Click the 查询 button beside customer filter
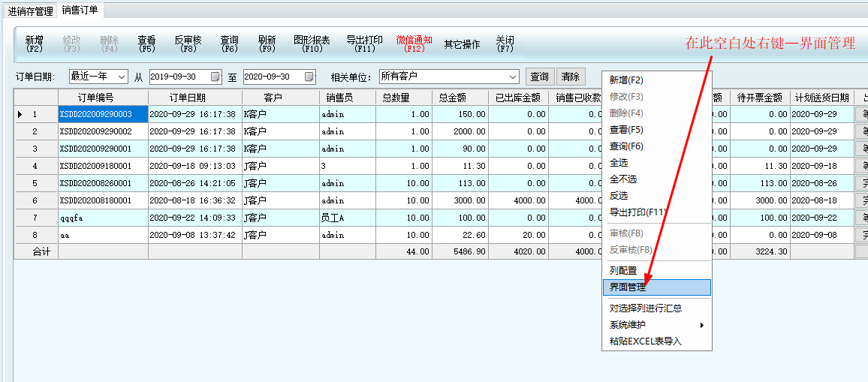Viewport: 868px width, 382px height. [x=539, y=77]
